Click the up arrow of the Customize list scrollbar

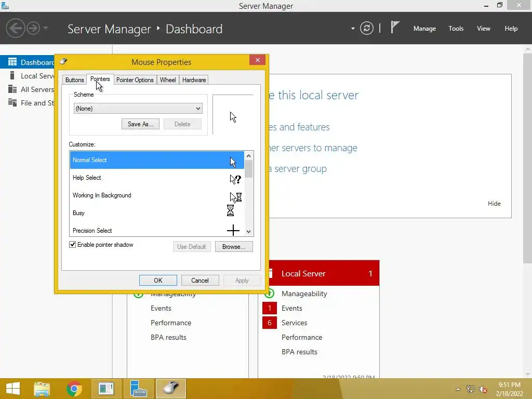click(249, 156)
